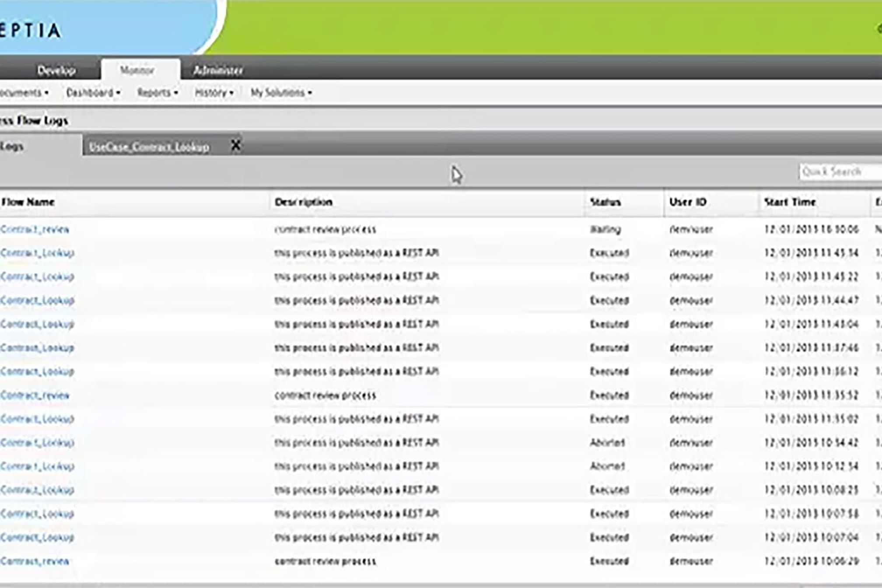Close the UseCase_Contract_Lookup tab

235,145
